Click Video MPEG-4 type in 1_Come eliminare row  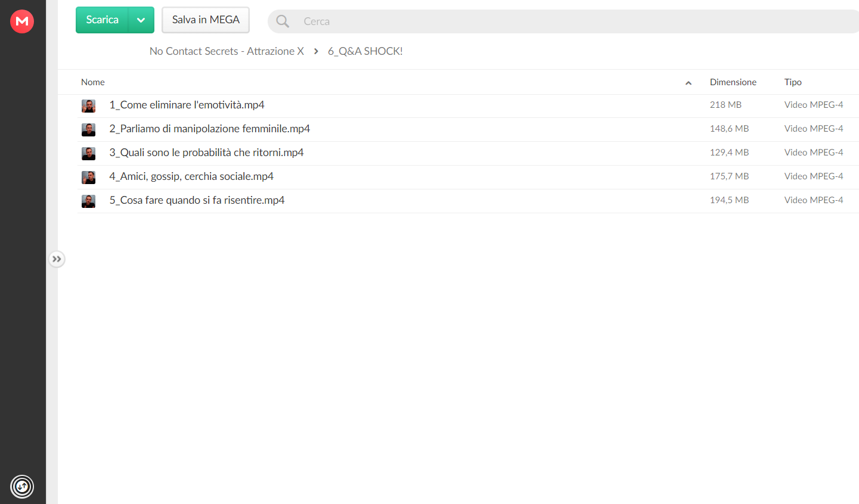coord(814,105)
